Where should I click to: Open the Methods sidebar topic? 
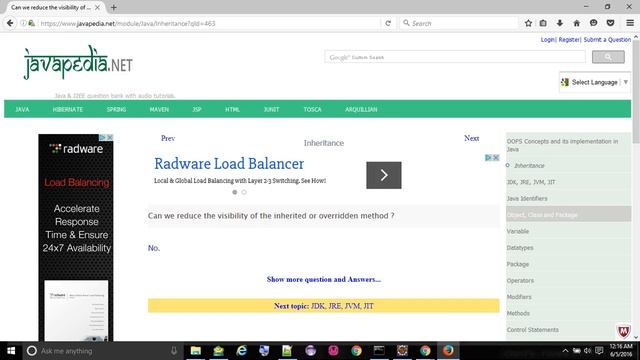pos(518,313)
